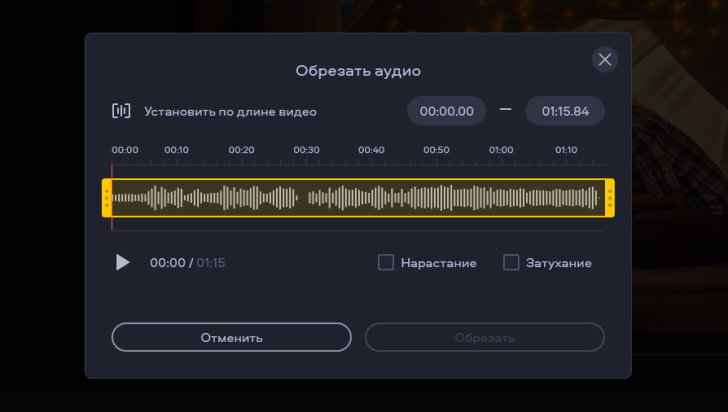Viewport: 728px width, 412px height.
Task: Click the 01:00 mark on the ruler
Action: tap(501, 151)
